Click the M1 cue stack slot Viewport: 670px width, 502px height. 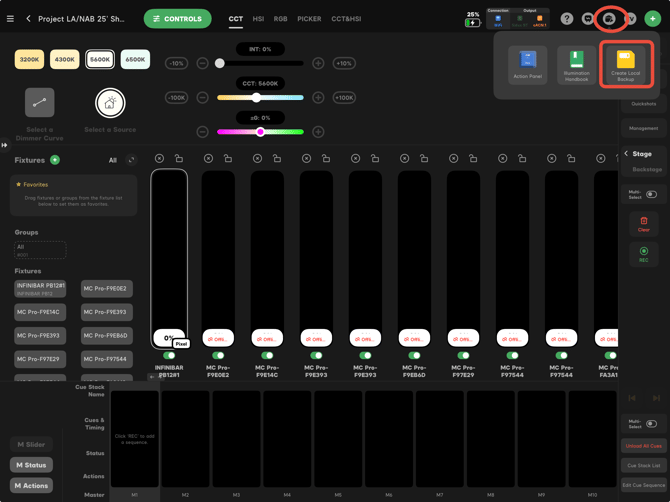[x=135, y=439]
